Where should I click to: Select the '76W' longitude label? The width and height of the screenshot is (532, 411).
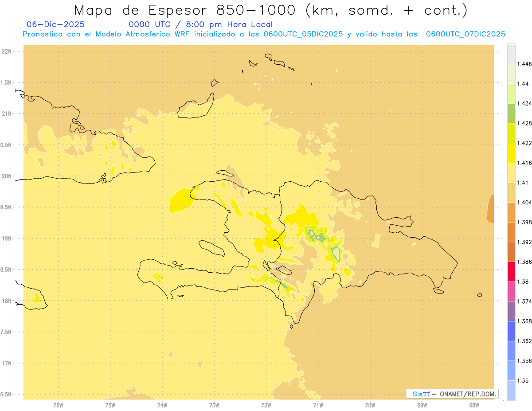58,405
